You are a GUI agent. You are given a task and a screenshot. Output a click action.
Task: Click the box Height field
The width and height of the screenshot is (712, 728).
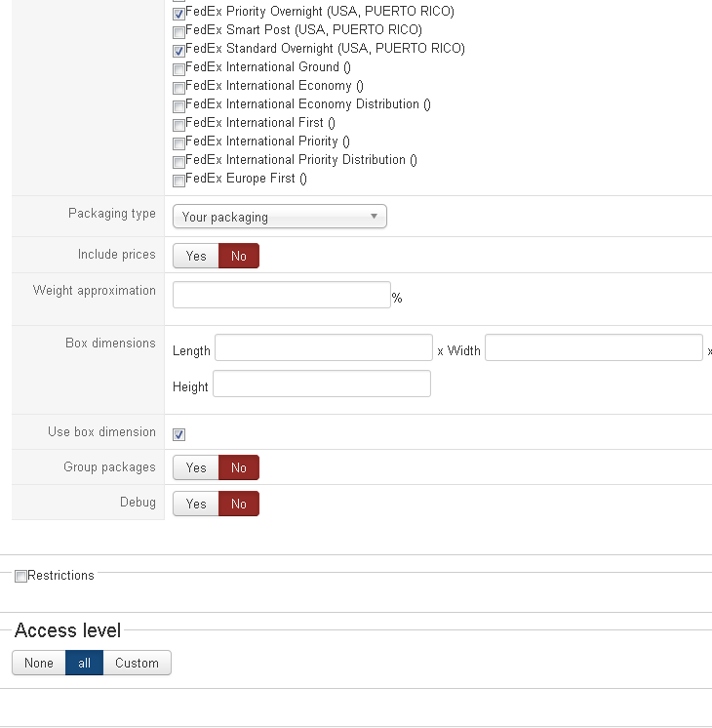(321, 384)
